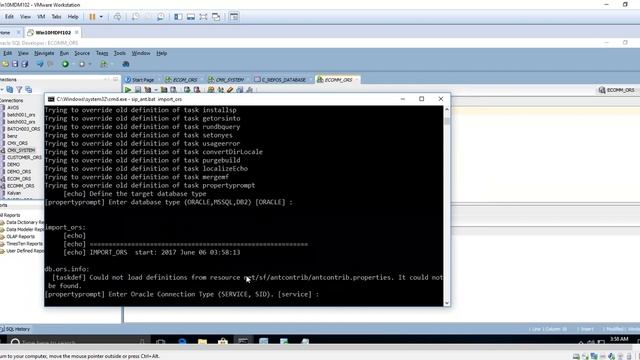The height and width of the screenshot is (360, 640).
Task: Open VMware snapshot manager clock icon
Action: coord(160,17)
